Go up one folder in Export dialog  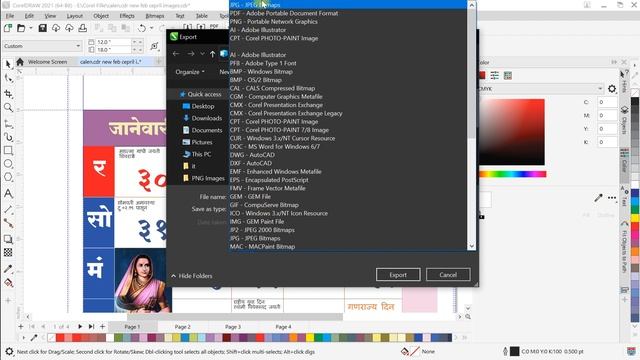click(x=212, y=54)
